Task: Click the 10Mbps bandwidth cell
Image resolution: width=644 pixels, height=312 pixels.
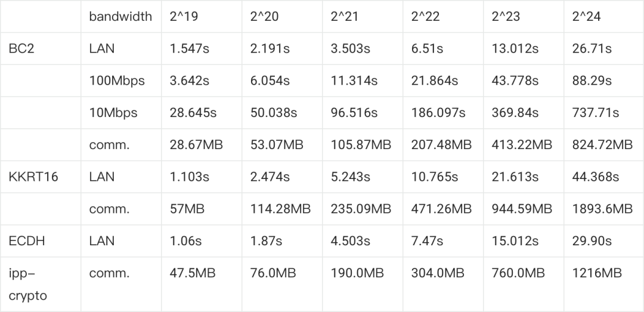Action: tap(113, 113)
